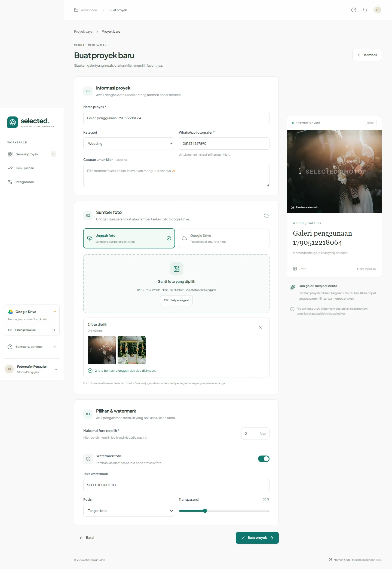The width and height of the screenshot is (392, 569).
Task: Go to Proyek saya breadcrumb
Action: coord(83,32)
